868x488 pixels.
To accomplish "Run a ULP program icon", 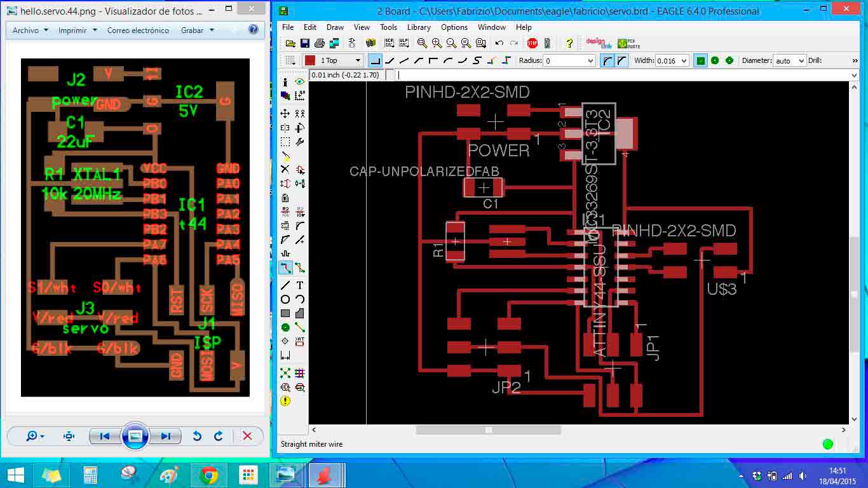I will click(403, 43).
